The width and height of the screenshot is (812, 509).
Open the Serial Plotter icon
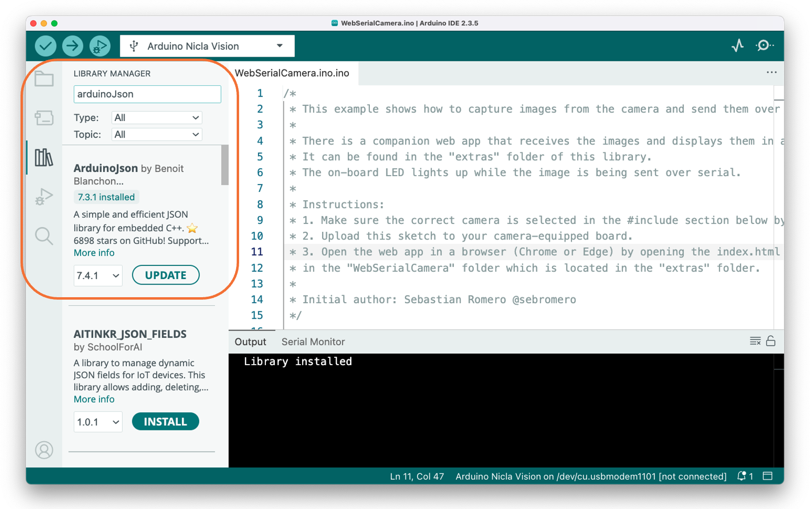[x=737, y=46]
